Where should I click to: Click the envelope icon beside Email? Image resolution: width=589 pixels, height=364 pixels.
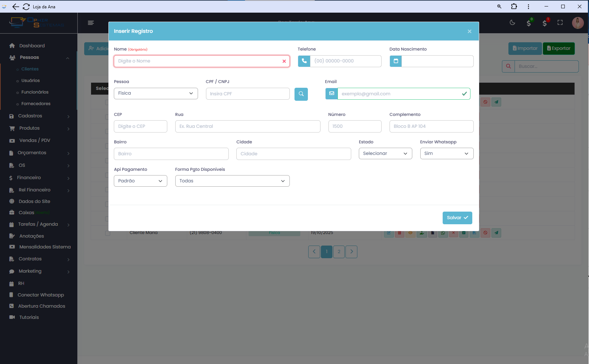[331, 94]
